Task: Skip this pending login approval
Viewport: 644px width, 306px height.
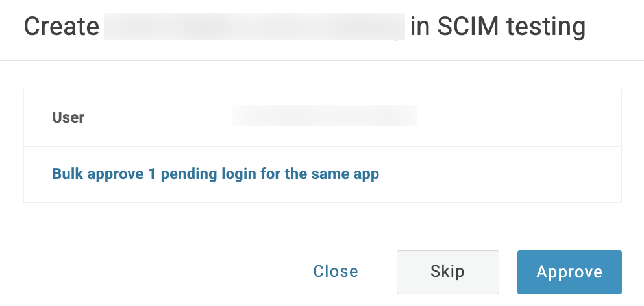Action: pyautogui.click(x=447, y=272)
